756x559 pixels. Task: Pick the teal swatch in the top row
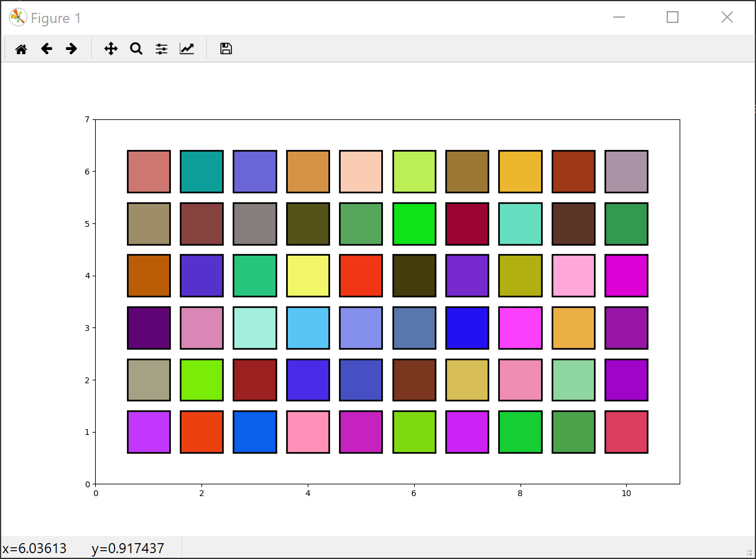tap(201, 172)
